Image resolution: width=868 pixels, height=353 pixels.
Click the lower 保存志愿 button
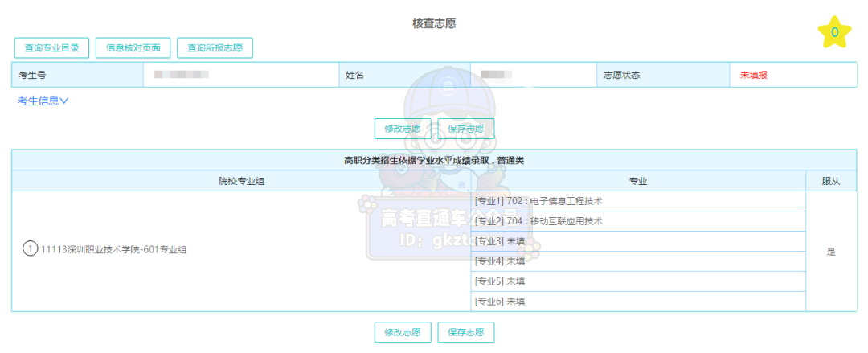click(x=465, y=333)
